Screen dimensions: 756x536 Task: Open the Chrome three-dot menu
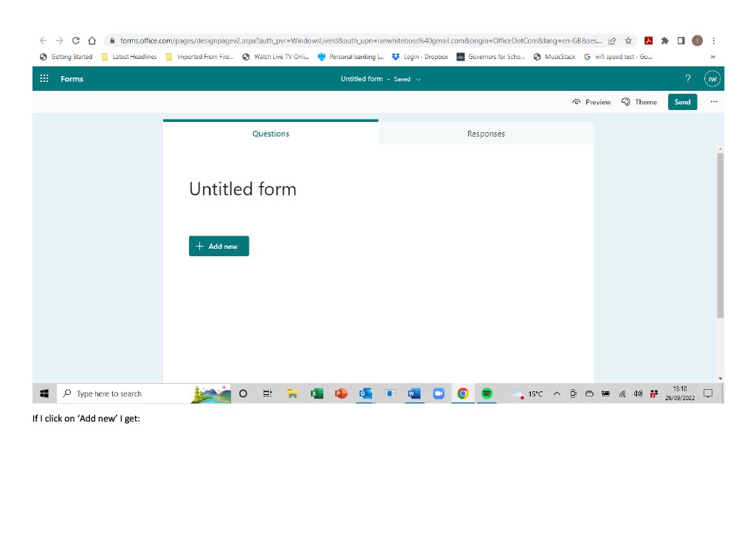[x=714, y=41]
